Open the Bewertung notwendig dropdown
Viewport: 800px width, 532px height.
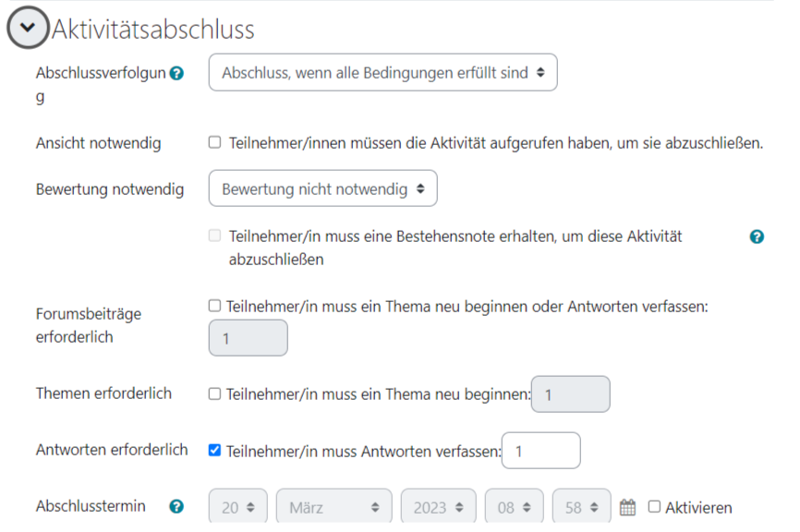coord(323,188)
